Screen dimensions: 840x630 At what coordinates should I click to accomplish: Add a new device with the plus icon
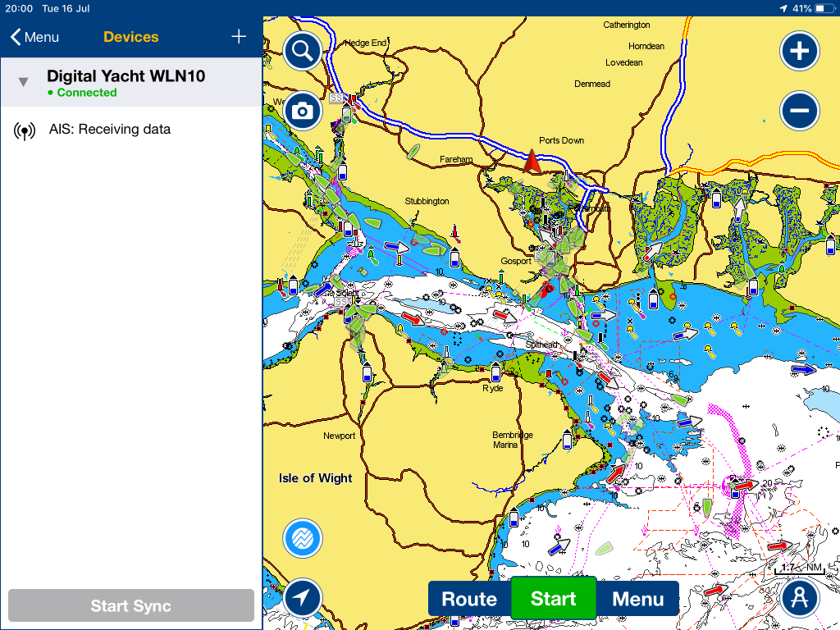click(238, 36)
